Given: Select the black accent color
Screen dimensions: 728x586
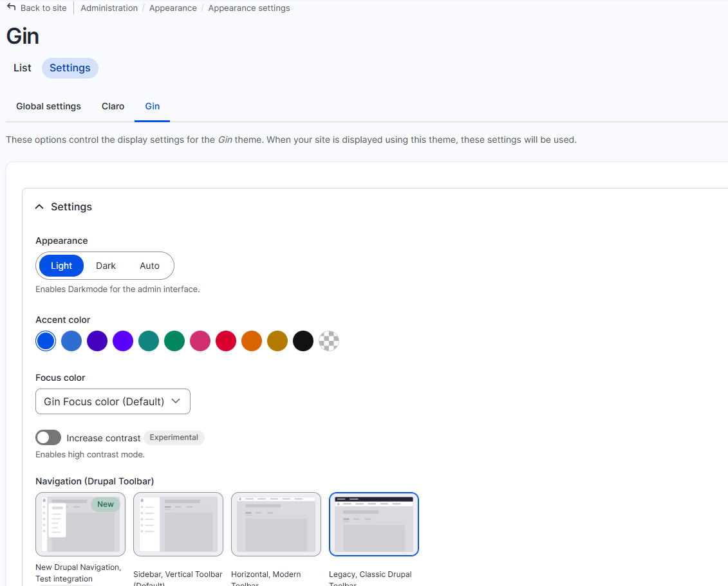Looking at the screenshot, I should (x=303, y=341).
